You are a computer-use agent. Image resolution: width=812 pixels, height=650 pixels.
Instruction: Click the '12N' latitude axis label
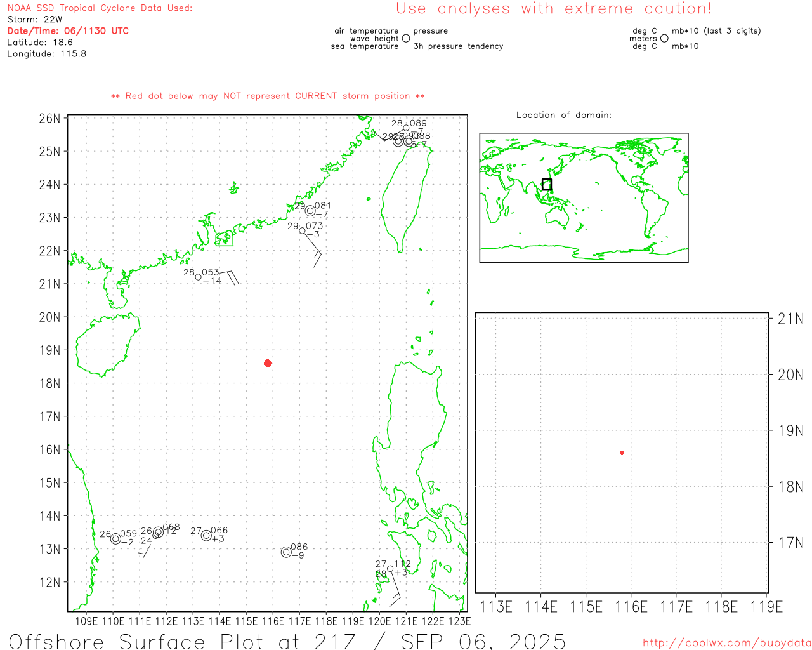49,582
